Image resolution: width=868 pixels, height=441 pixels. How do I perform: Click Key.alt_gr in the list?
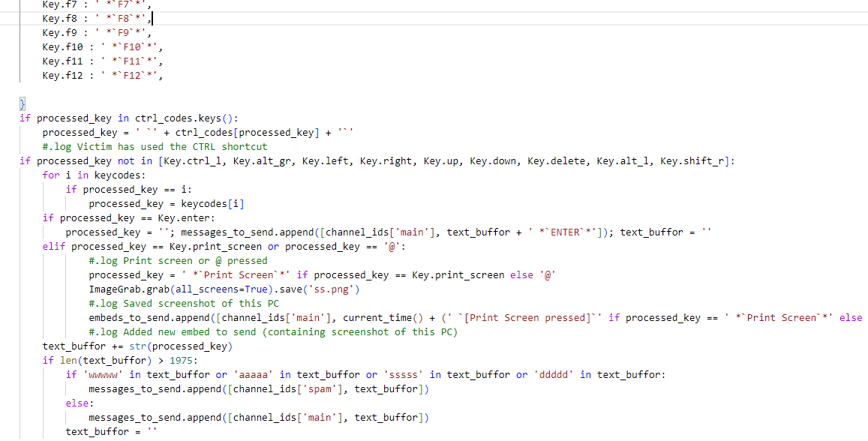pyautogui.click(x=261, y=161)
